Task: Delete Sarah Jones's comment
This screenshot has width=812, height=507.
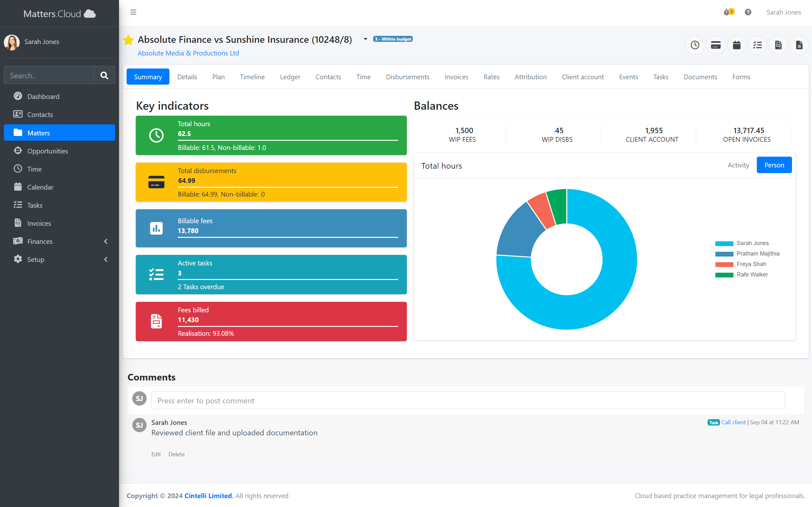Action: tap(176, 454)
